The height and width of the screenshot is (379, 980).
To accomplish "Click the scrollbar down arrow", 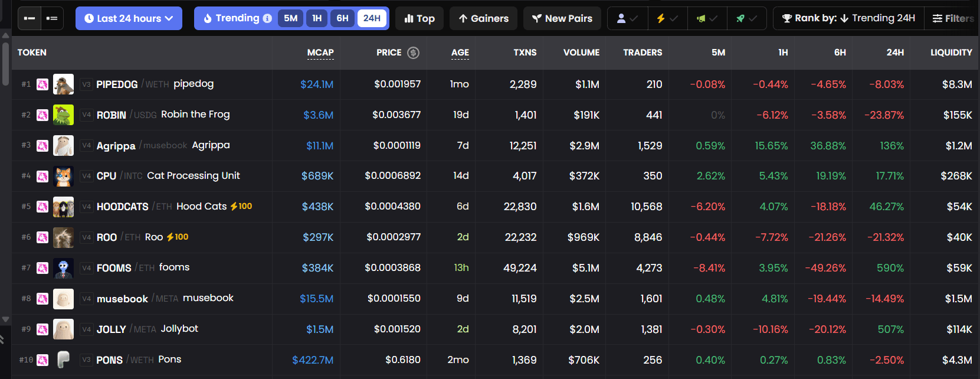I will (x=5, y=319).
